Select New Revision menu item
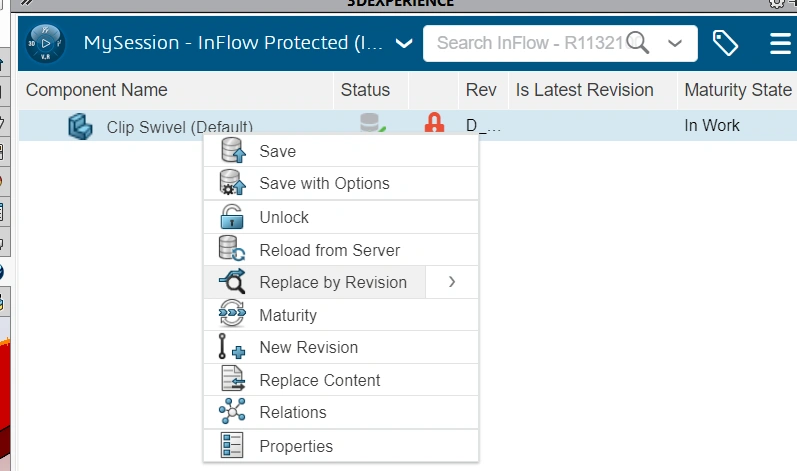This screenshot has width=797, height=471. pos(308,347)
